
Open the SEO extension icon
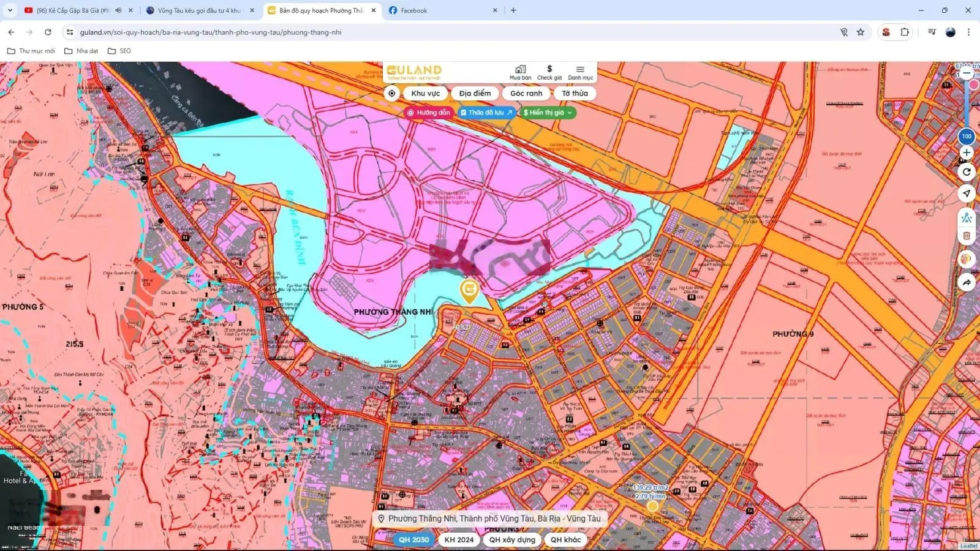(x=886, y=32)
